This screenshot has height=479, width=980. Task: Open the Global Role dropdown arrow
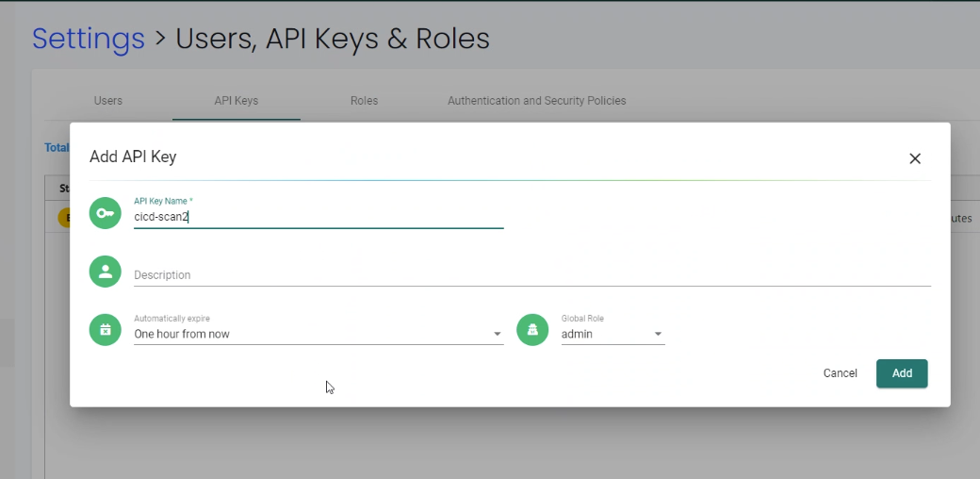tap(658, 335)
